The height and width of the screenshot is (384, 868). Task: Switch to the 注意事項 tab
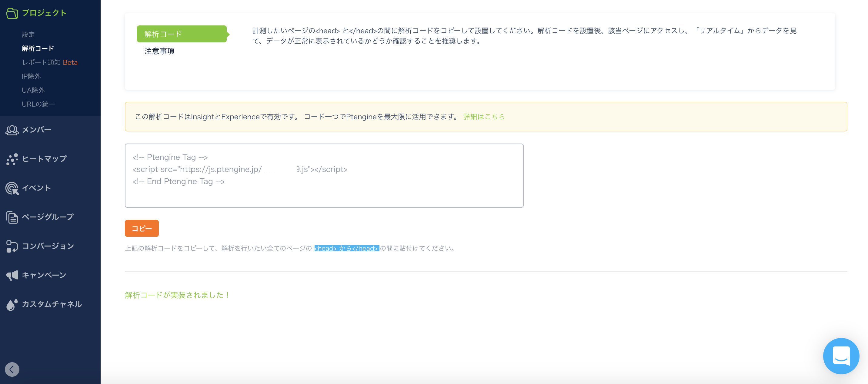159,51
